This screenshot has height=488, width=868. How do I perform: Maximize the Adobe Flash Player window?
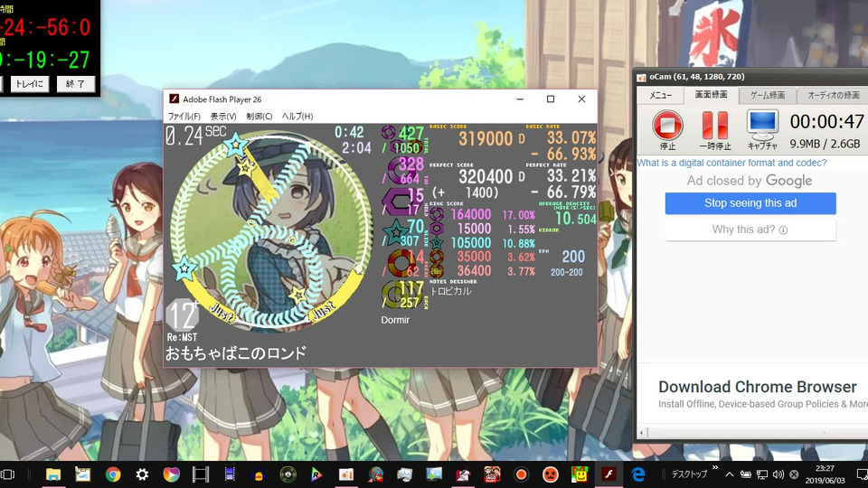(x=551, y=99)
